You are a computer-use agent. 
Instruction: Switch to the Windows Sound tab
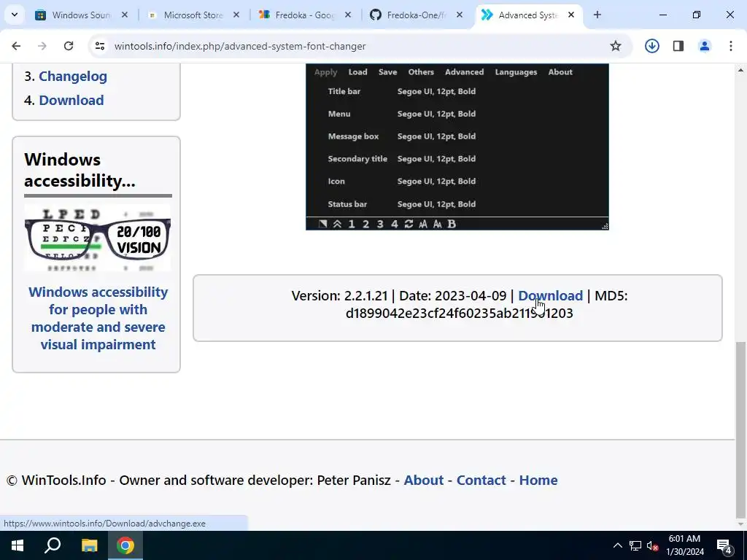(82, 15)
